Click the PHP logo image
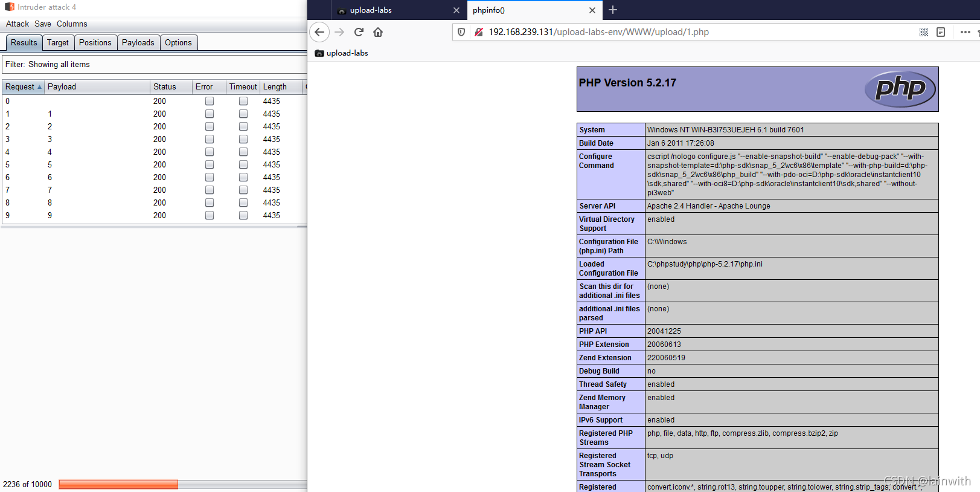980x492 pixels. [900, 89]
